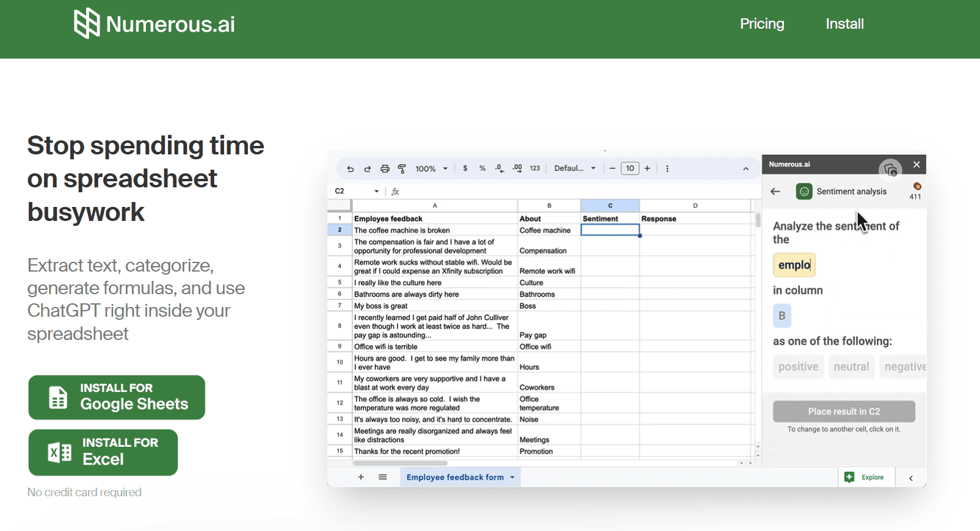980x531 pixels.
Task: Go to the Pricing page
Action: click(762, 24)
